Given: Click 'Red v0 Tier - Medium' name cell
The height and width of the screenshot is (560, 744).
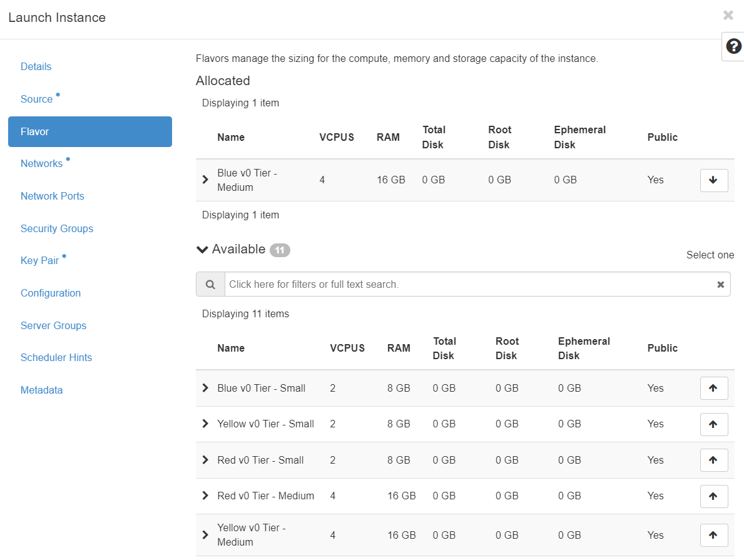Looking at the screenshot, I should point(265,496).
